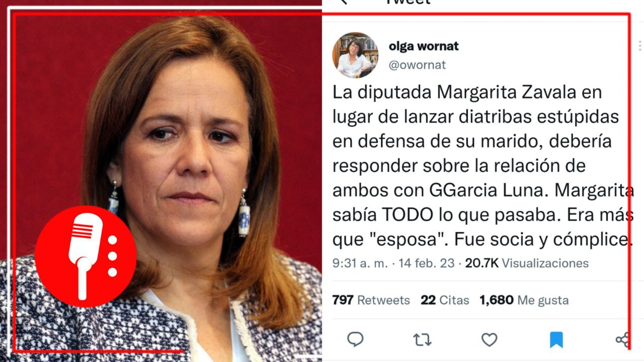This screenshot has height=362, width=644.
Task: Retweet using the arrows icon
Action: tap(422, 340)
